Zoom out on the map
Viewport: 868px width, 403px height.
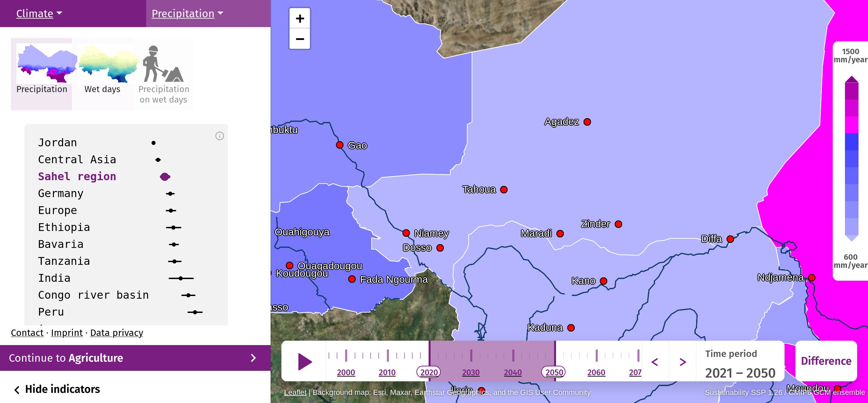pyautogui.click(x=300, y=39)
